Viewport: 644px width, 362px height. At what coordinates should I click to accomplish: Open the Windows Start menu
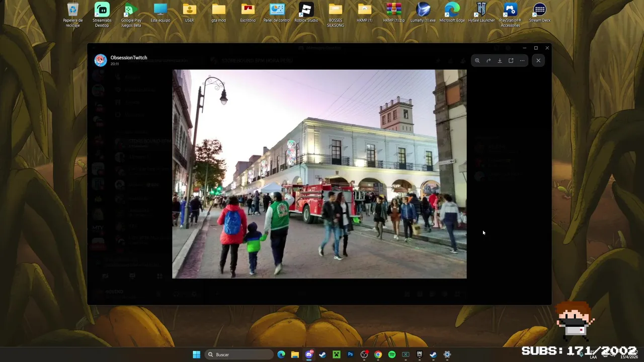coord(196,355)
